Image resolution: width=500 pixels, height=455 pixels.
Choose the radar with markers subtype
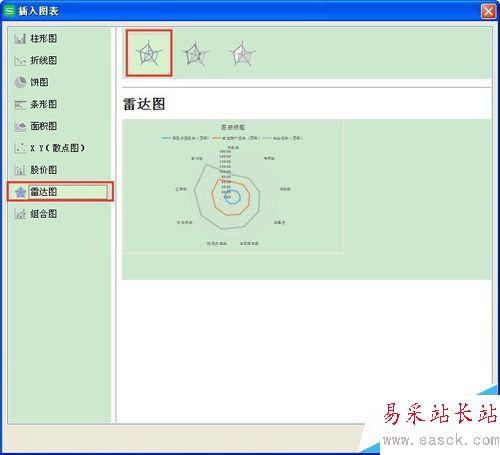pos(196,53)
